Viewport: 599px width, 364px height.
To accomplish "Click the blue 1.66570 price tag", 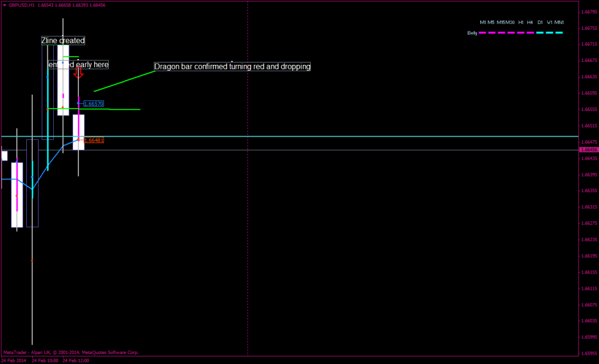I will (93, 104).
